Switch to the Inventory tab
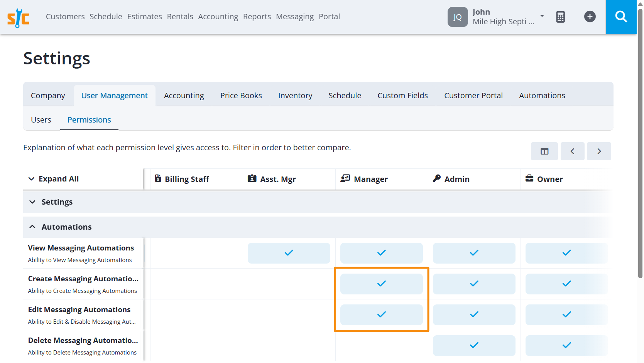Screen dimensions: 644x363 tap(295, 96)
